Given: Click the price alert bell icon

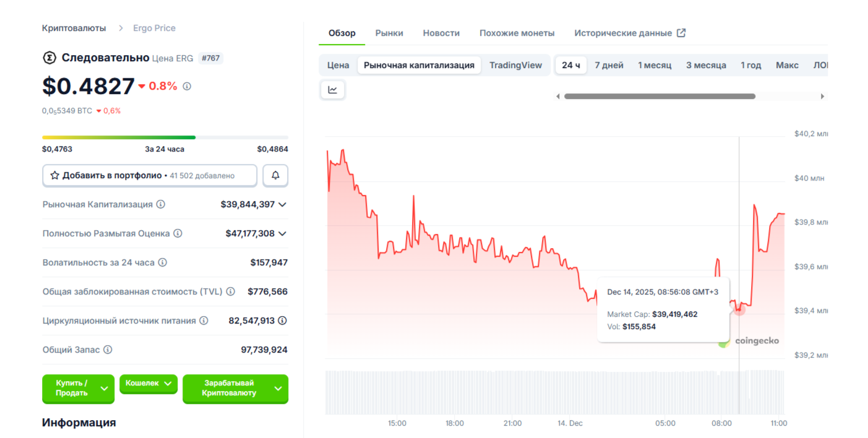Looking at the screenshot, I should [275, 176].
